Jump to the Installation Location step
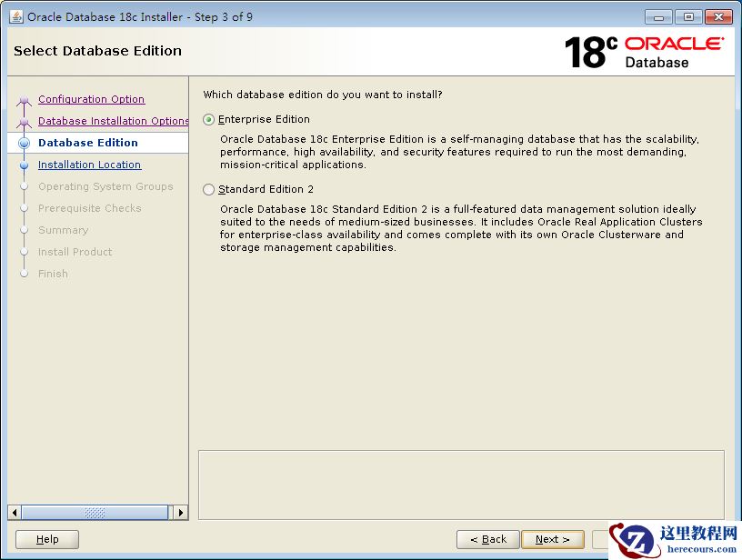The height and width of the screenshot is (560, 742). (x=89, y=165)
